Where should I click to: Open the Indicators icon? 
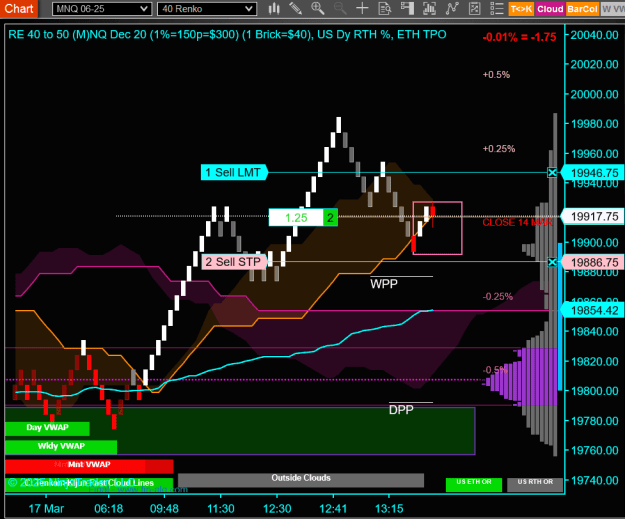429,8
